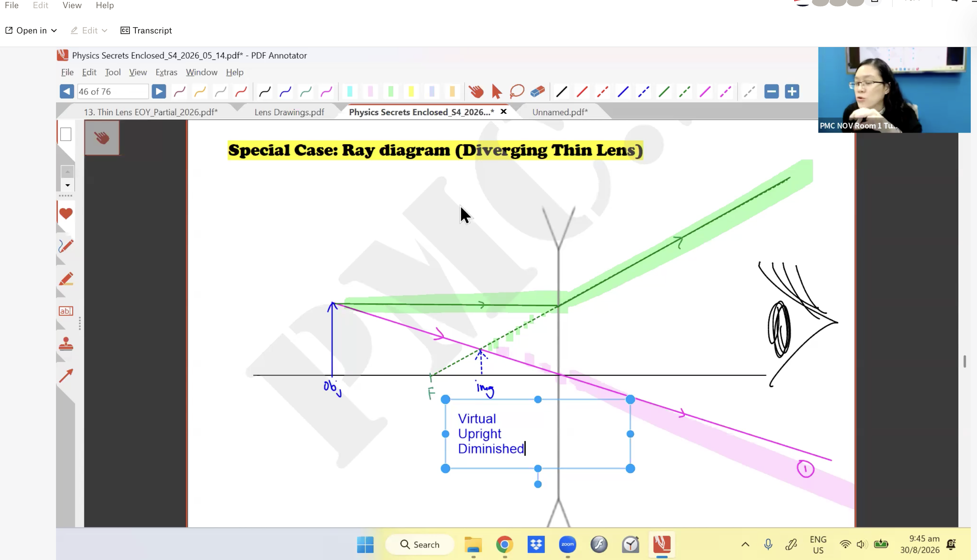Pick the solid blue line tool
977x560 pixels.
click(x=623, y=92)
